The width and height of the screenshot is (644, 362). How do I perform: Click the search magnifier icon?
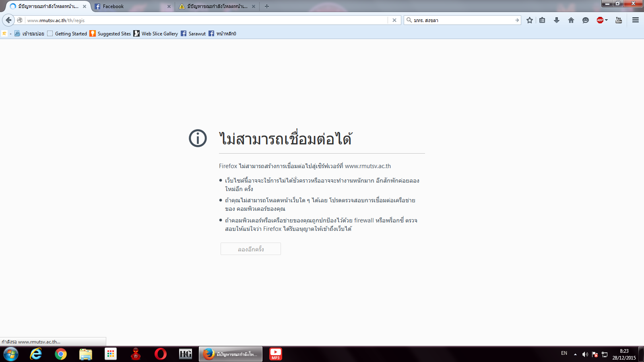(409, 20)
